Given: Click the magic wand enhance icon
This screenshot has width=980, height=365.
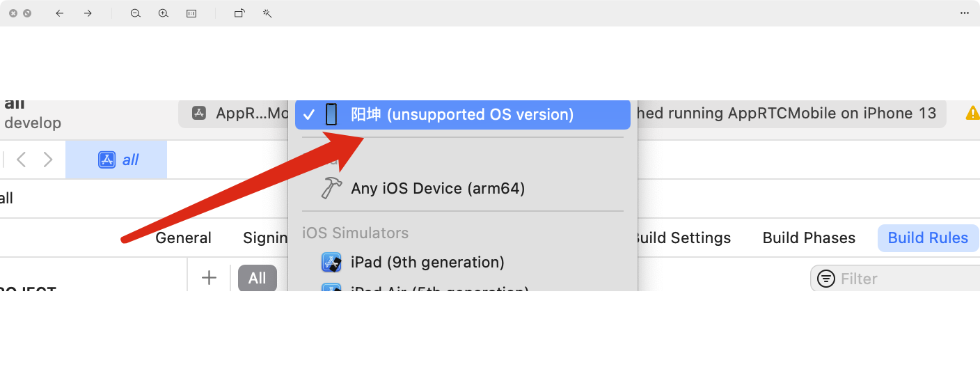Looking at the screenshot, I should pos(267,13).
